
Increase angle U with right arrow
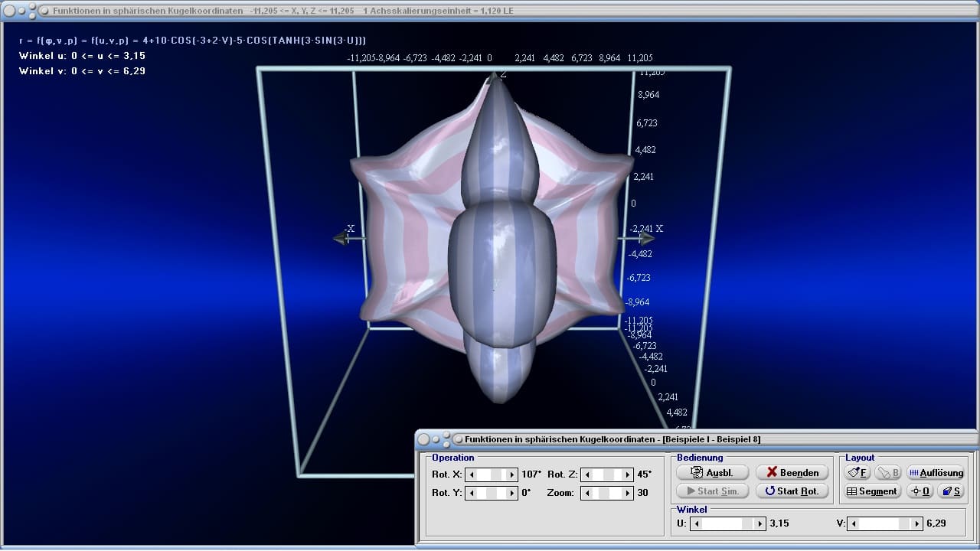[759, 523]
